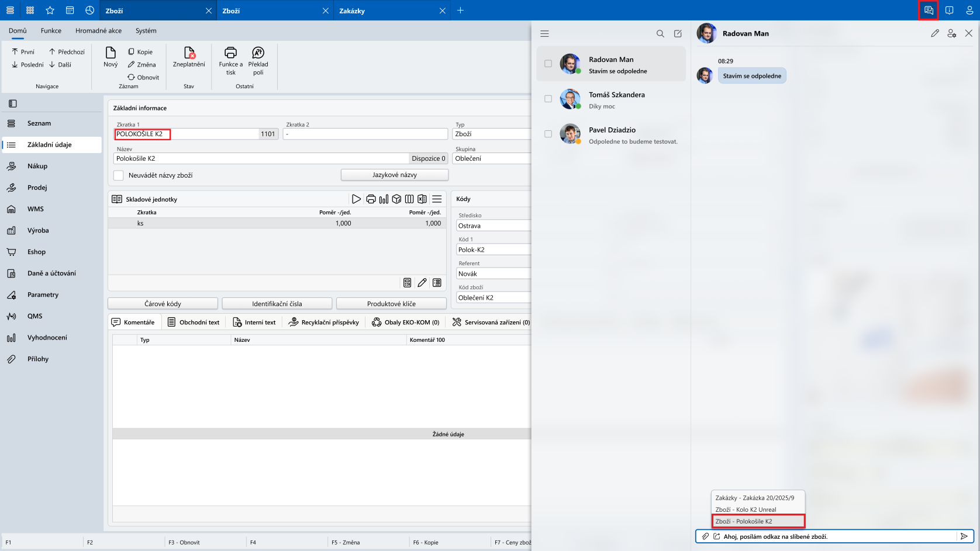Attach a file with paperclip icon

coord(706,536)
